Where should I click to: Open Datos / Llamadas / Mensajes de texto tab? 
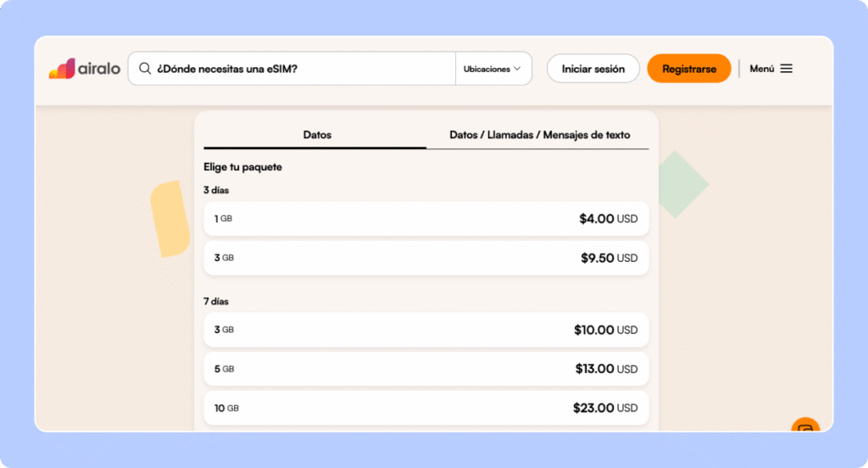pyautogui.click(x=539, y=135)
